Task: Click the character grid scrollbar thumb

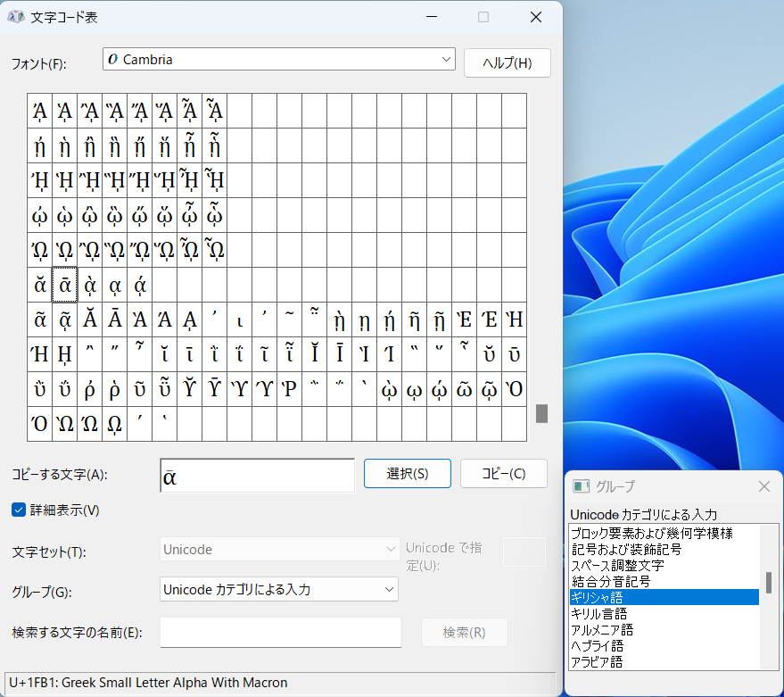Action: [541, 414]
